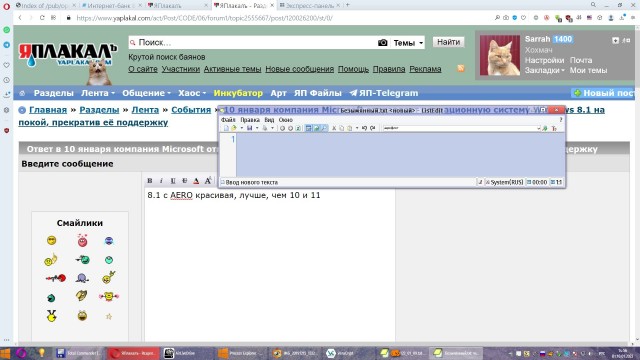640x360 pixels.
Task: Expand the dropdown arrow next to ListEdit Print icon
Action: [272, 128]
